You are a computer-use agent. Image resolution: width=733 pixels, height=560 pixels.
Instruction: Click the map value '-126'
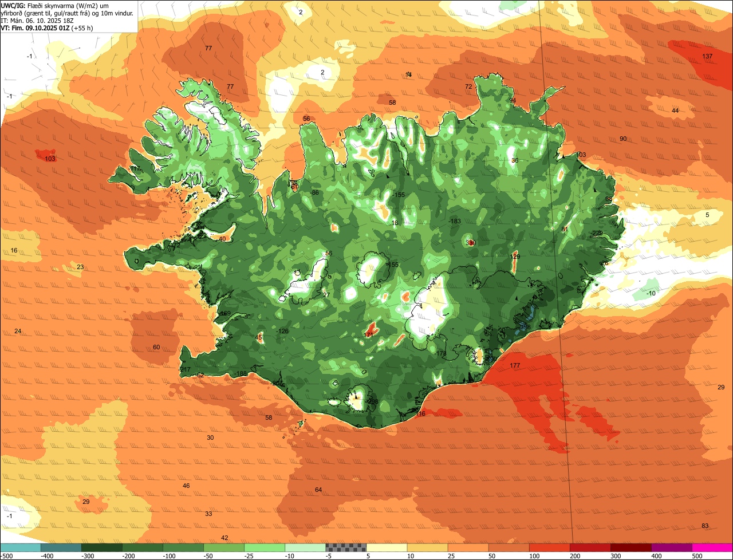click(283, 331)
